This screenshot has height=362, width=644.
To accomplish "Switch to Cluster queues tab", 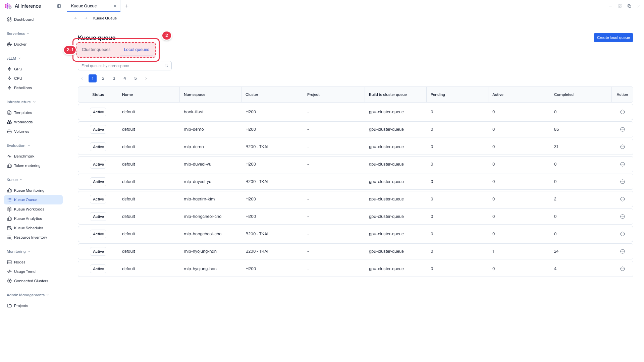I will pyautogui.click(x=96, y=50).
